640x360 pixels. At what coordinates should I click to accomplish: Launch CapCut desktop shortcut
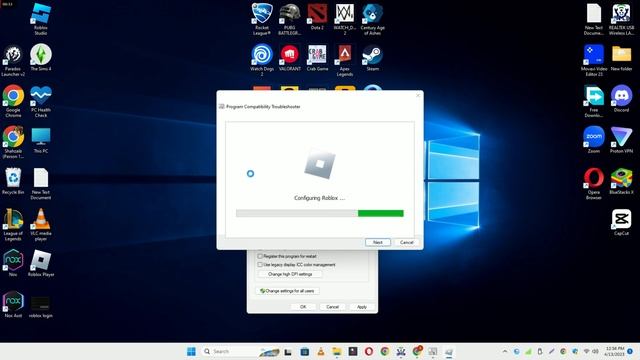[621, 222]
